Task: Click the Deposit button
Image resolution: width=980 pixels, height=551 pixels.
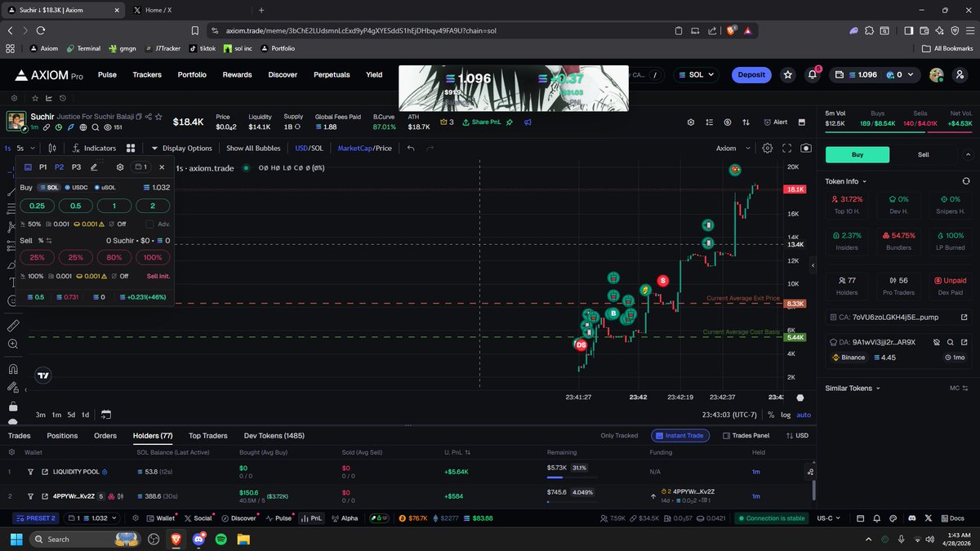Action: tap(751, 74)
